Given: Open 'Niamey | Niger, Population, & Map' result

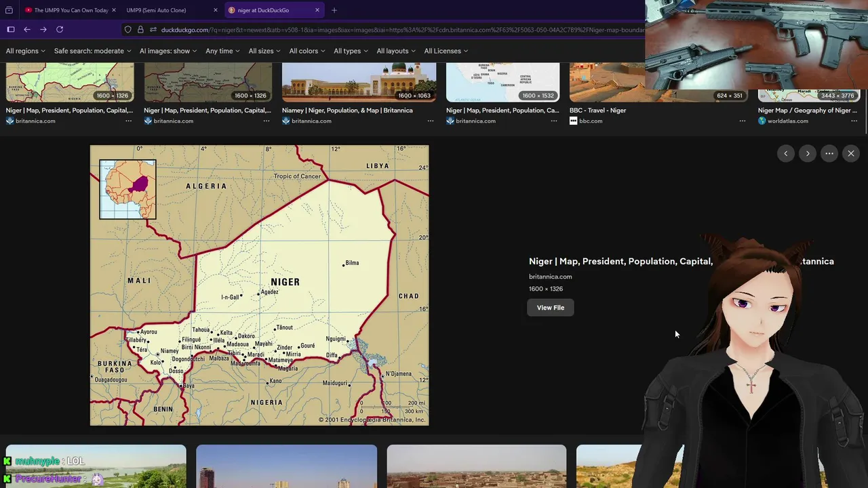Looking at the screenshot, I should point(347,110).
